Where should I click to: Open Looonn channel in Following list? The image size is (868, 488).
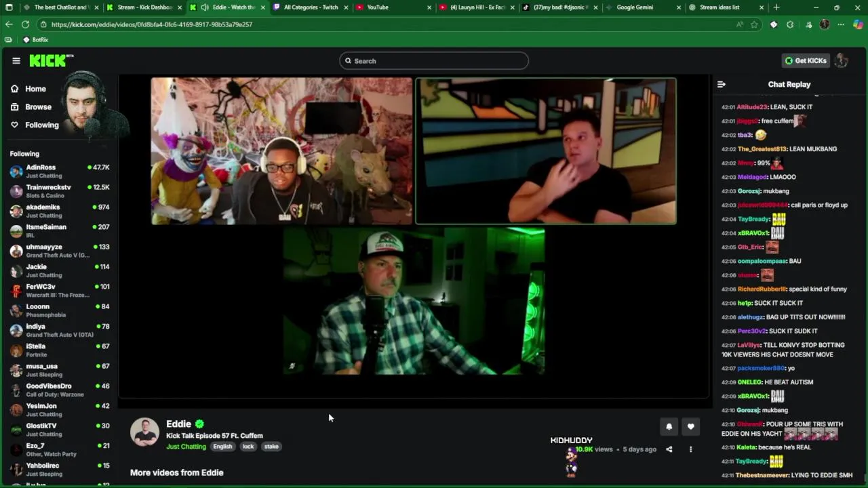tap(60, 310)
